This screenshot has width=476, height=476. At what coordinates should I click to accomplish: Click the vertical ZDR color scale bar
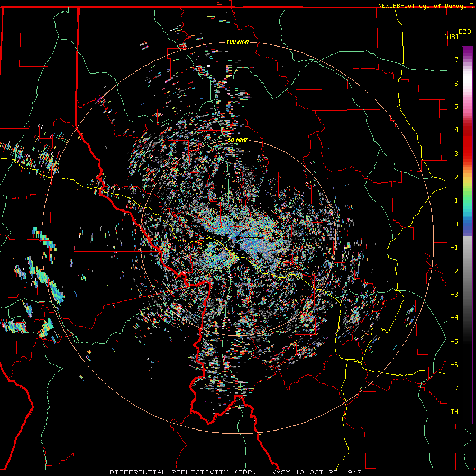467,235
